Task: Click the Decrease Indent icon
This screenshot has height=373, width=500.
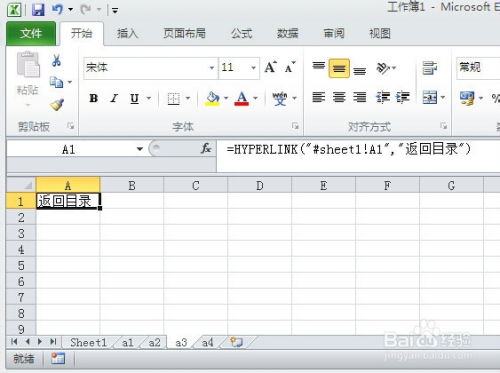Action: 383,97
